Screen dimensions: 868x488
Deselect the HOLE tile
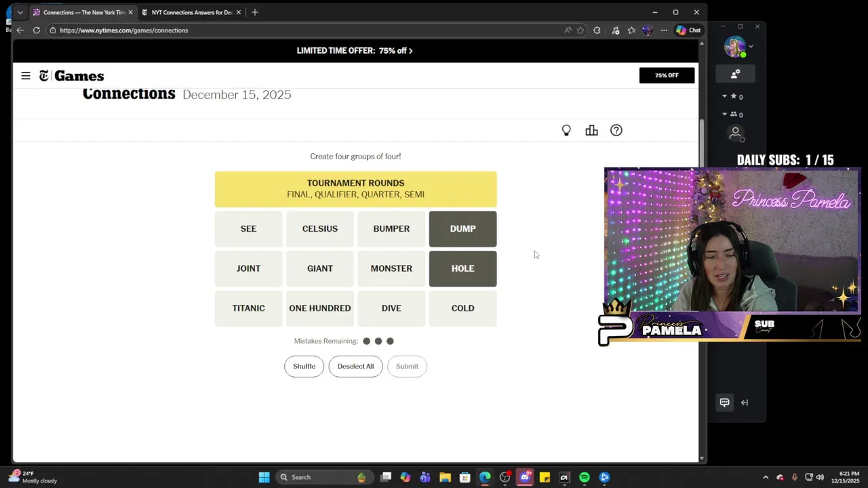(462, 268)
